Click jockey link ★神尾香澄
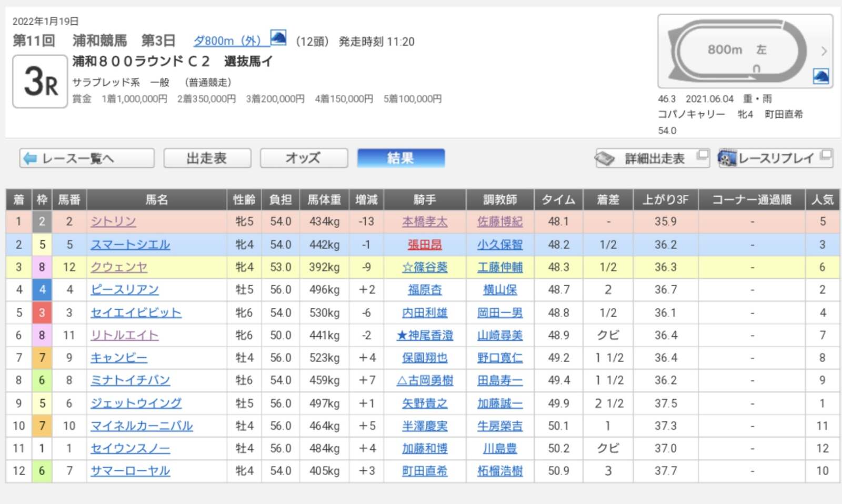The width and height of the screenshot is (842, 504). tap(424, 336)
